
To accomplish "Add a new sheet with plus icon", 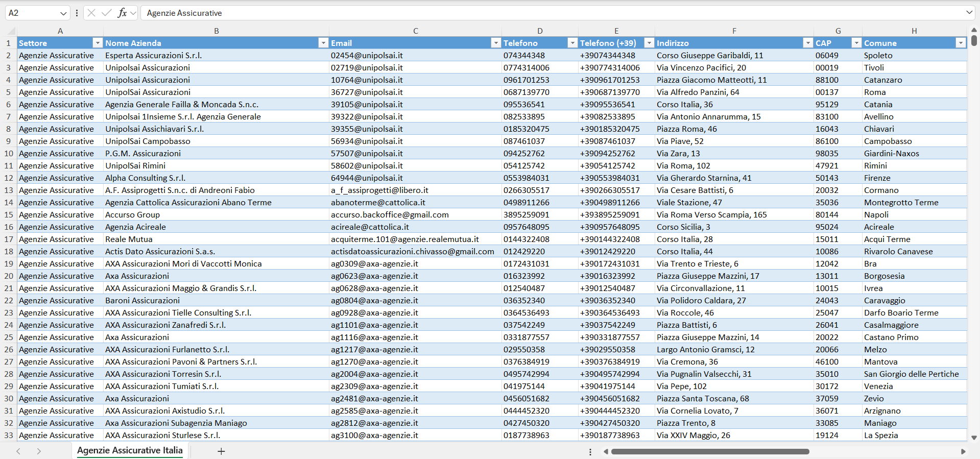I will point(221,451).
